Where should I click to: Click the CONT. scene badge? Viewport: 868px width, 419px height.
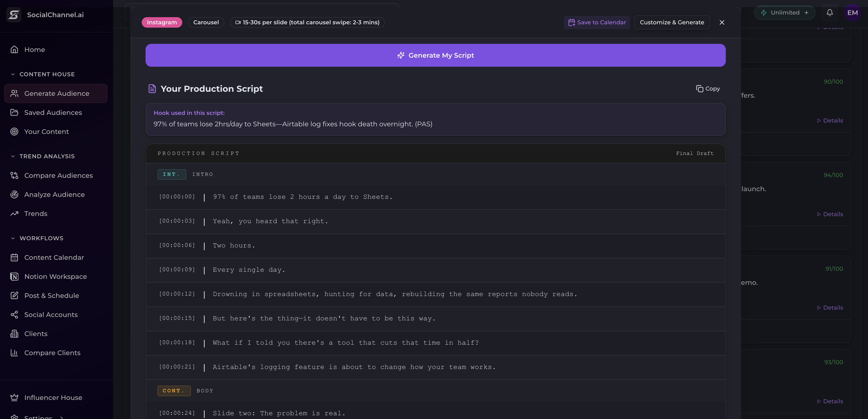point(174,391)
